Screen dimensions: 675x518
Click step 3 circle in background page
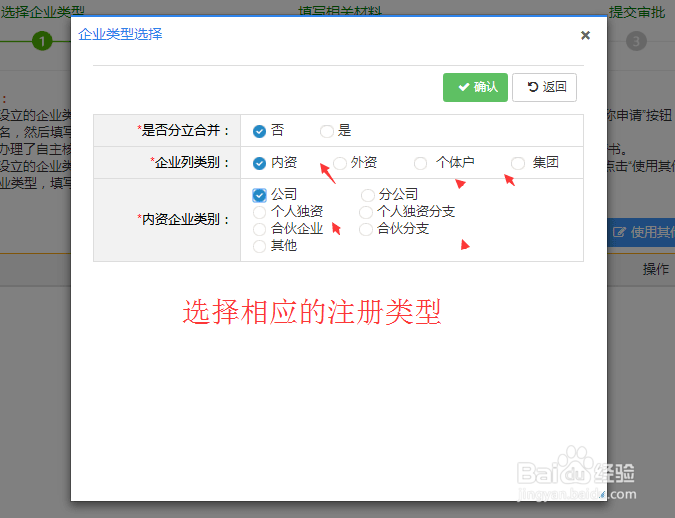(x=636, y=41)
